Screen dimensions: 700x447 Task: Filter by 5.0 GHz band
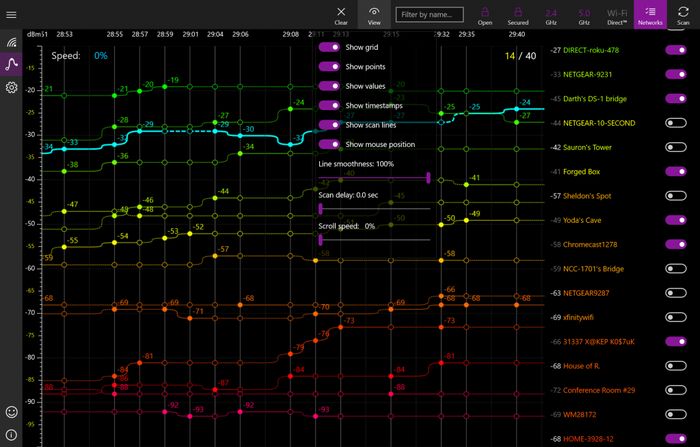pos(583,14)
